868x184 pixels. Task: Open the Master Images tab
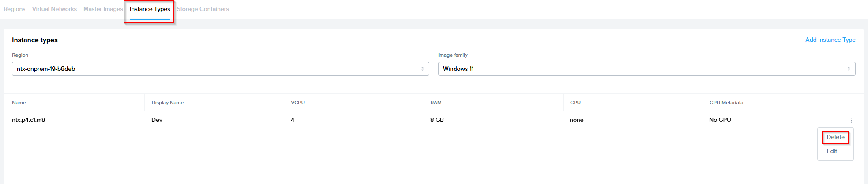click(103, 9)
